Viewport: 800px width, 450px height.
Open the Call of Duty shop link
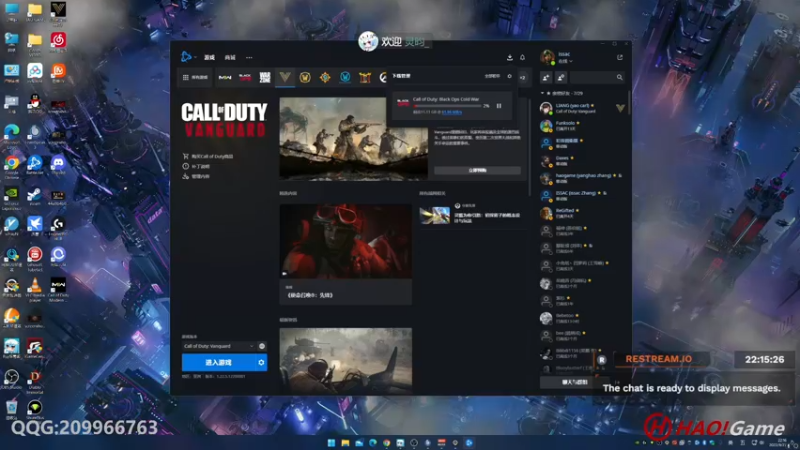pos(208,156)
